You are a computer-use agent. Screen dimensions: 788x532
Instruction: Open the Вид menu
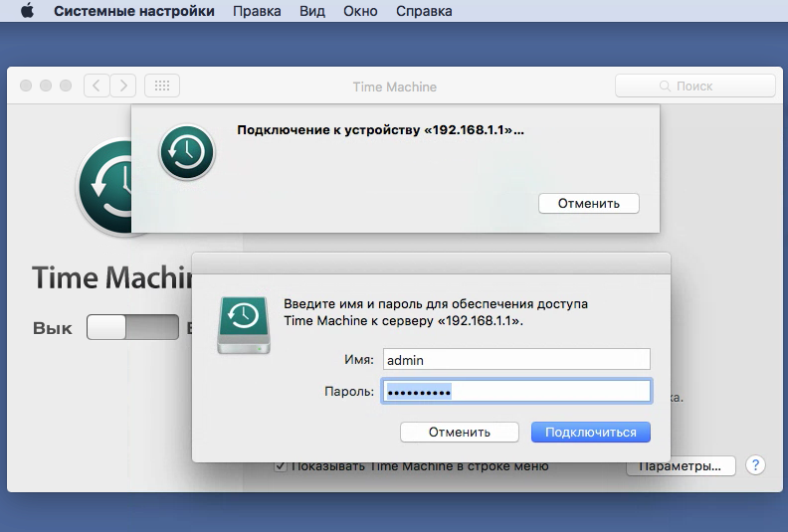(311, 12)
